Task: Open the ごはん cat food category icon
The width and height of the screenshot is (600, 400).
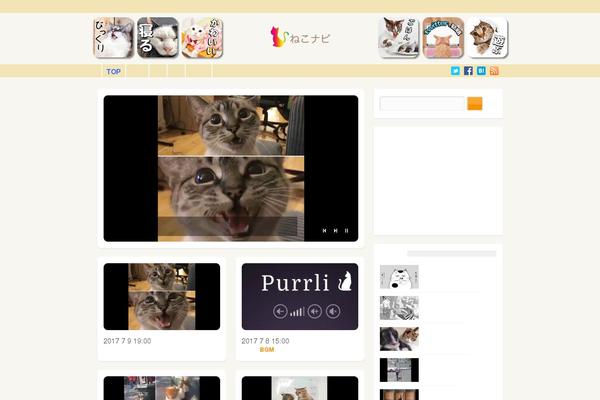Action: pyautogui.click(x=399, y=38)
